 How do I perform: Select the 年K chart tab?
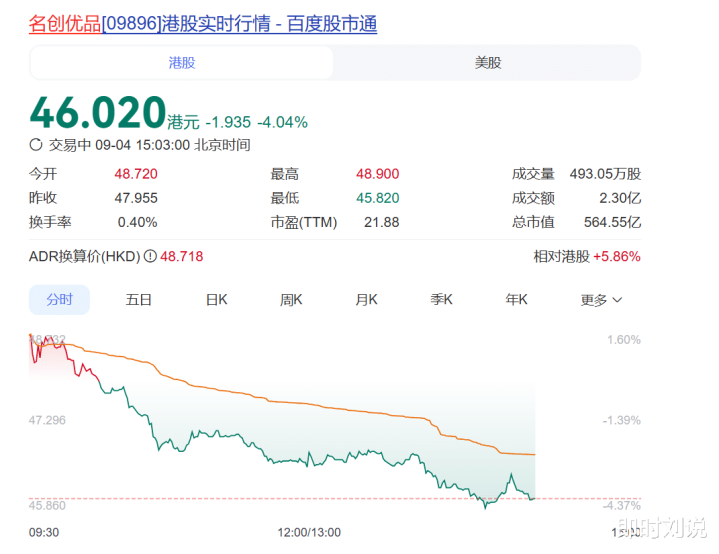(x=516, y=299)
